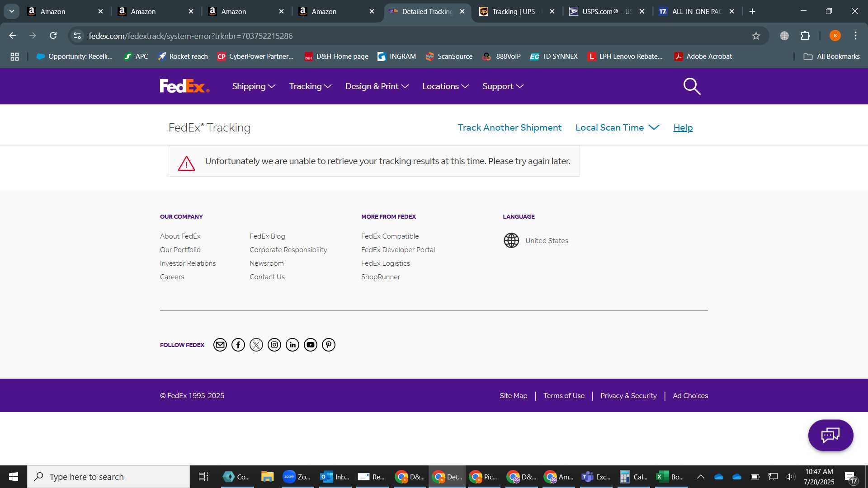This screenshot has width=868, height=488.
Task: Open Outlook Inbox from taskbar
Action: click(335, 477)
